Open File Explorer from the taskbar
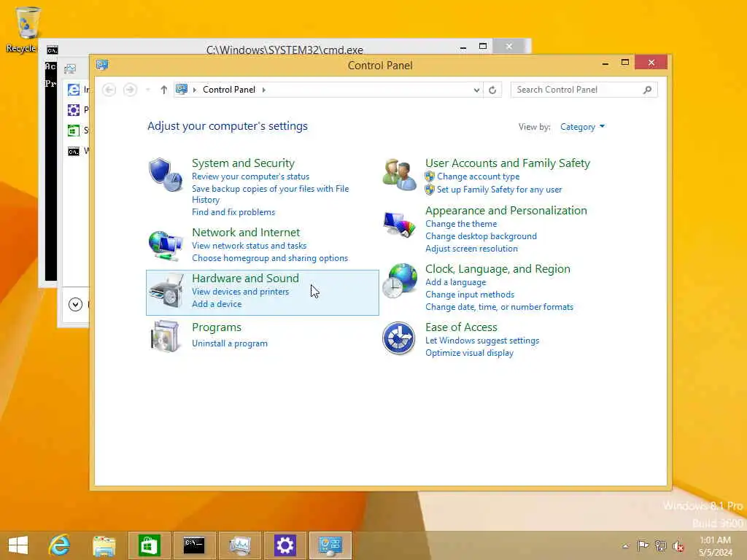Screen dimensions: 747x560 104,545
